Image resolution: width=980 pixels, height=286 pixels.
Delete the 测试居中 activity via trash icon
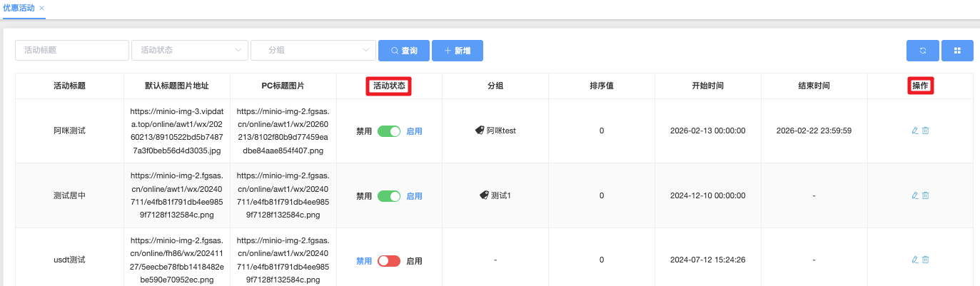pyautogui.click(x=926, y=195)
